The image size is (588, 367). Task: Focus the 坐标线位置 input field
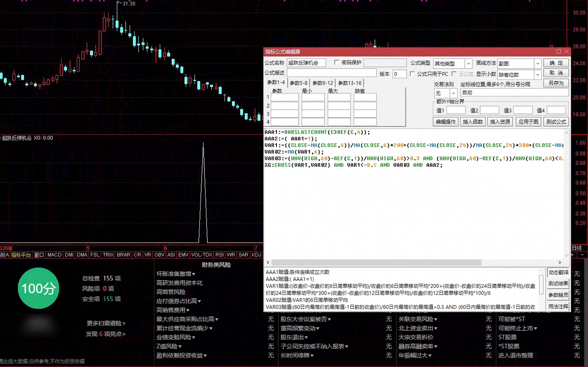(514, 93)
